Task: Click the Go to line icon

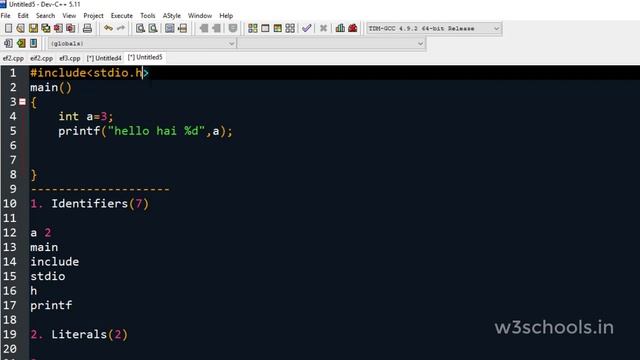Action: [x=182, y=28]
